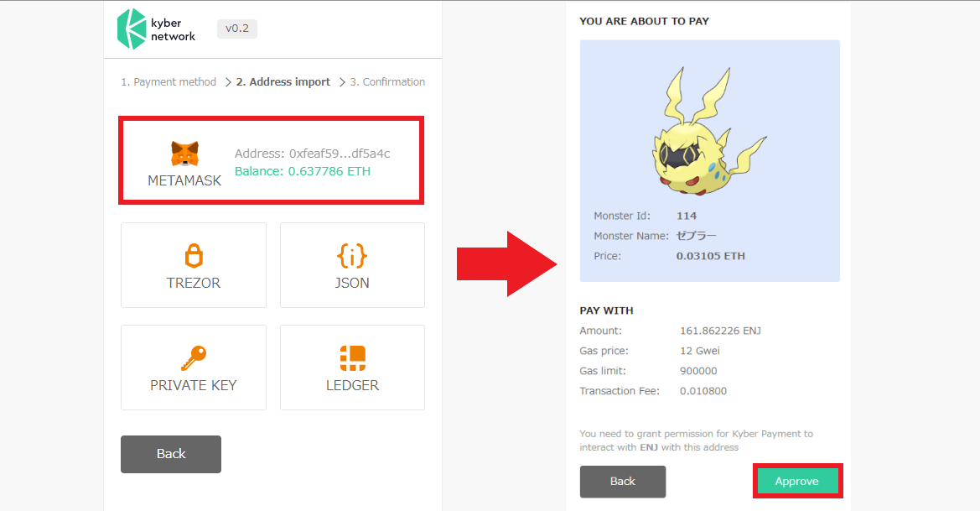Click transaction fee 0.010800
The image size is (980, 511).
pyautogui.click(x=703, y=391)
